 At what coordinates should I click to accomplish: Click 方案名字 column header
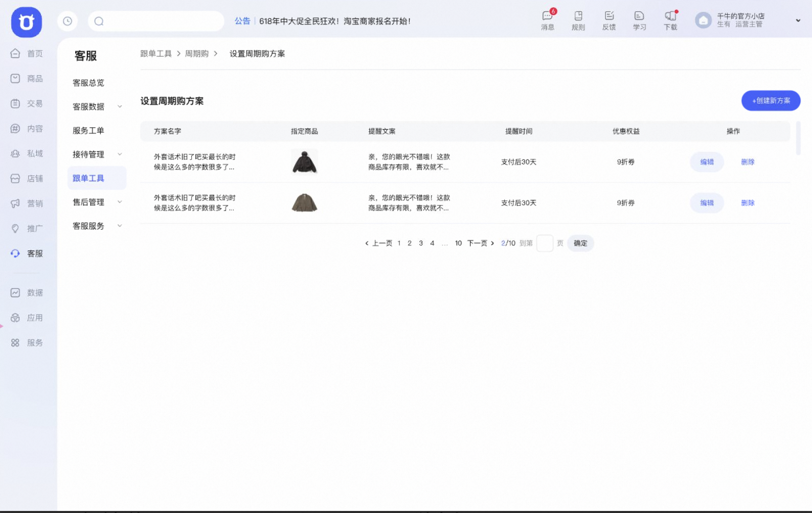point(168,131)
